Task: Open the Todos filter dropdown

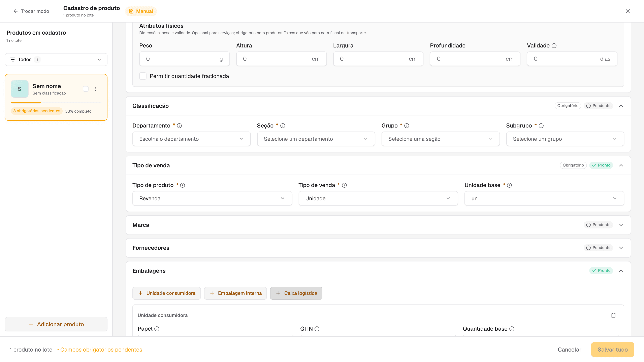Action: point(56,60)
